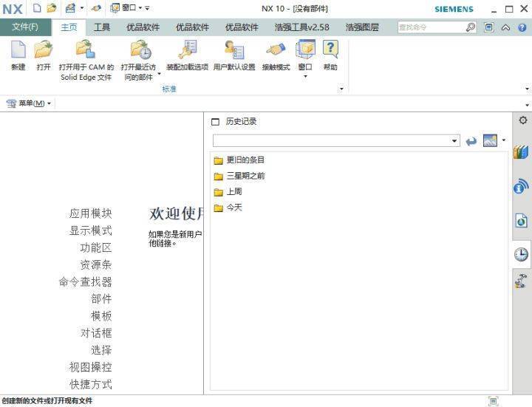Screen dimensions: 532x407
Task: Expand the Window (窗口) ribbon dropdown arrow
Action: point(305,77)
